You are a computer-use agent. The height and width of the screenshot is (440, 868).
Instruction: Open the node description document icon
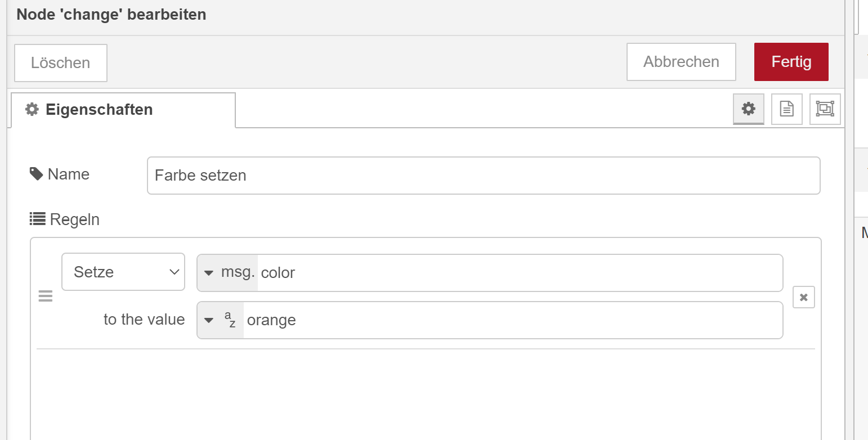[x=786, y=109]
